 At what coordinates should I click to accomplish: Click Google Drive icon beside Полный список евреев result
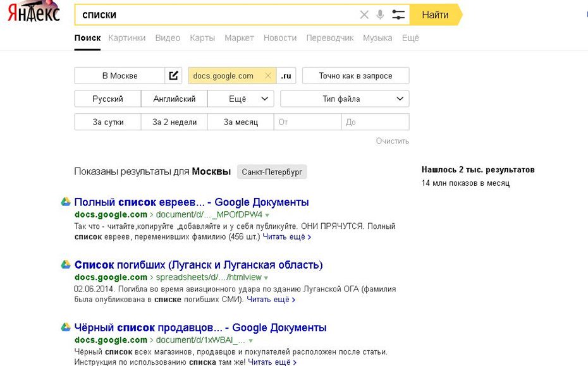click(x=65, y=202)
